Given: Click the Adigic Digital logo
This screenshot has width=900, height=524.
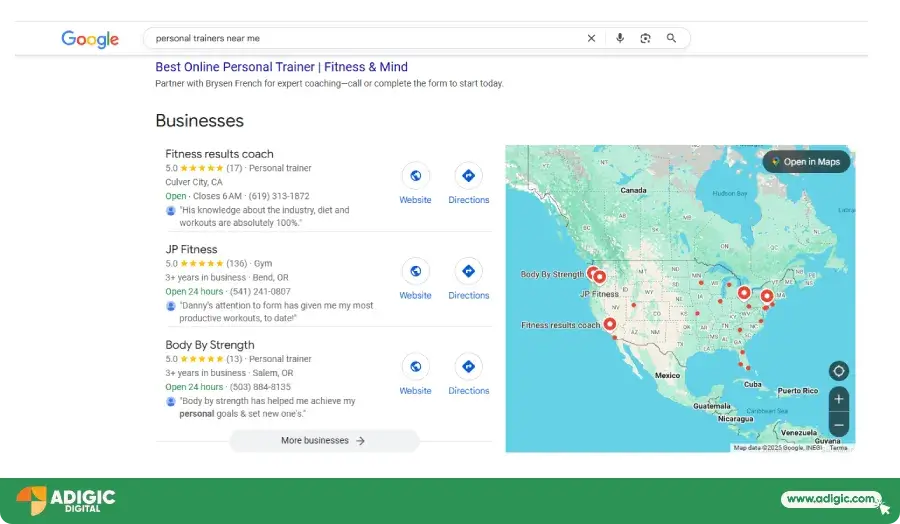Looking at the screenshot, I should [x=66, y=500].
